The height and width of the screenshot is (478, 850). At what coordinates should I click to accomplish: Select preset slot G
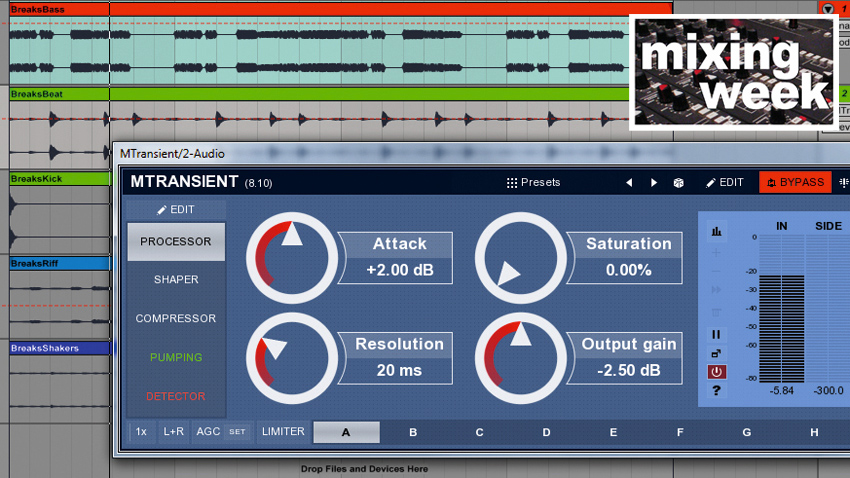coord(746,432)
